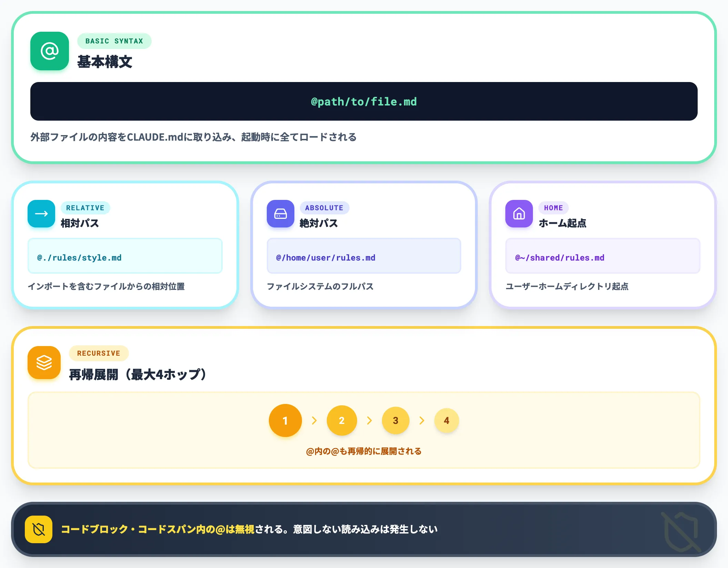The width and height of the screenshot is (728, 568).
Task: Click the ABSOLUTE badge
Action: pyautogui.click(x=324, y=208)
